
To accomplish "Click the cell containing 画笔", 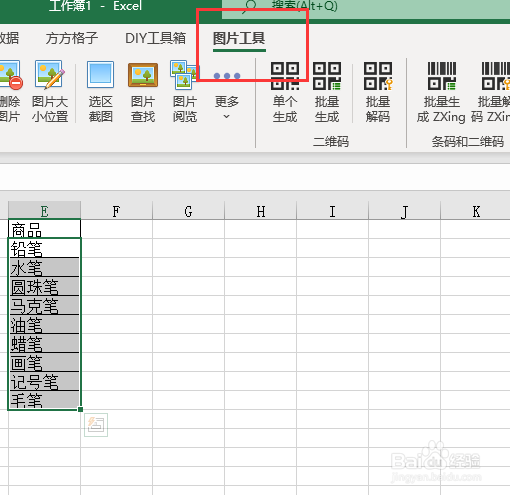I will coord(44,362).
